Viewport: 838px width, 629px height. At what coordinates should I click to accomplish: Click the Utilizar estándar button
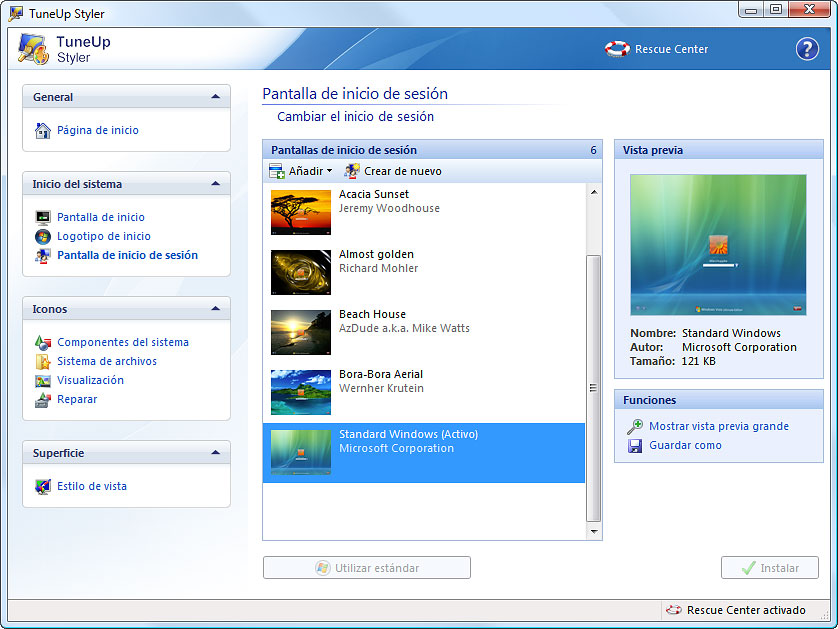(367, 568)
